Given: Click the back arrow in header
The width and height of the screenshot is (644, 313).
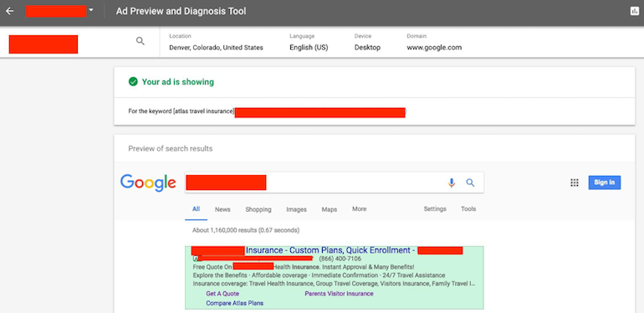Looking at the screenshot, I should click(x=9, y=11).
